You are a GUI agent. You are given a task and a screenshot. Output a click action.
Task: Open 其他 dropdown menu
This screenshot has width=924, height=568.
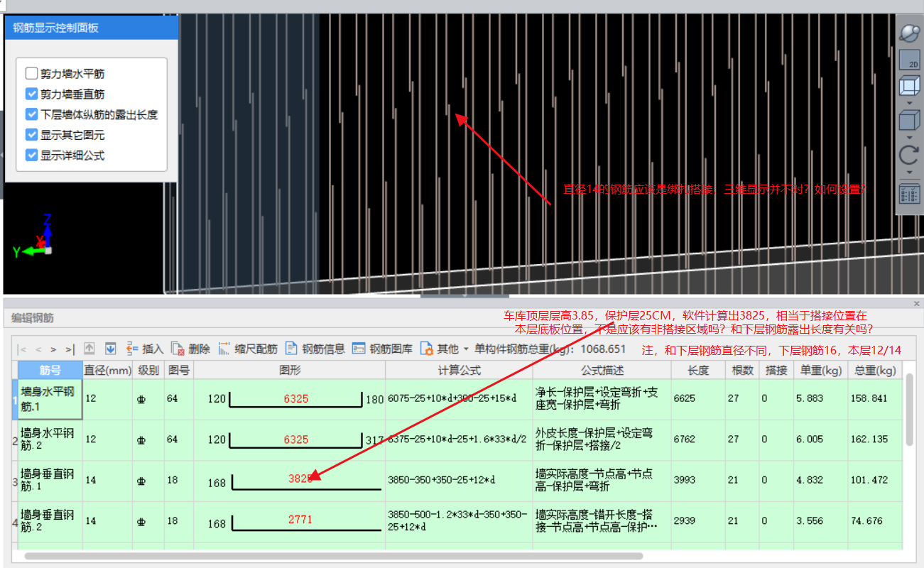tap(445, 349)
